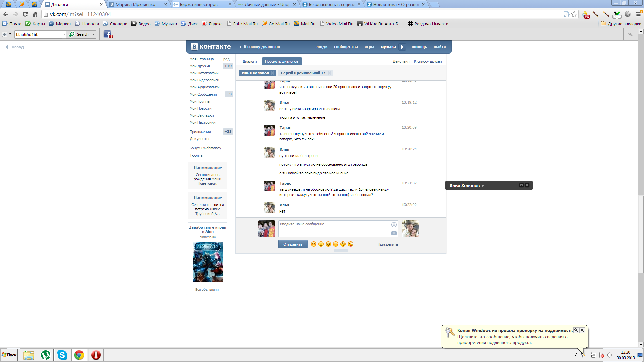Minimize the Илья Холопов chat popup
Image resolution: width=644 pixels, height=362 pixels.
point(521,185)
